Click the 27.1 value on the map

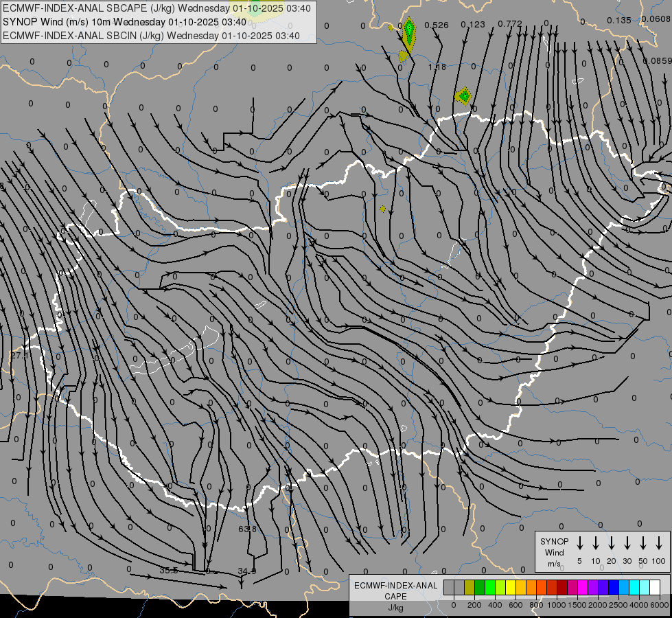pyautogui.click(x=19, y=356)
